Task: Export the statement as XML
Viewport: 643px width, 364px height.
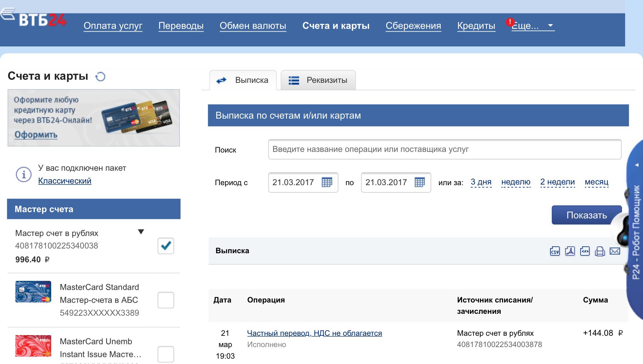Action: click(585, 251)
